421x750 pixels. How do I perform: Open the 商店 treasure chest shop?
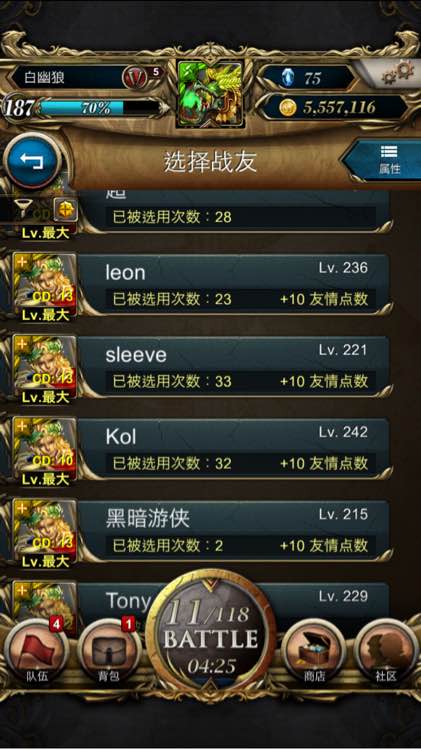click(314, 653)
